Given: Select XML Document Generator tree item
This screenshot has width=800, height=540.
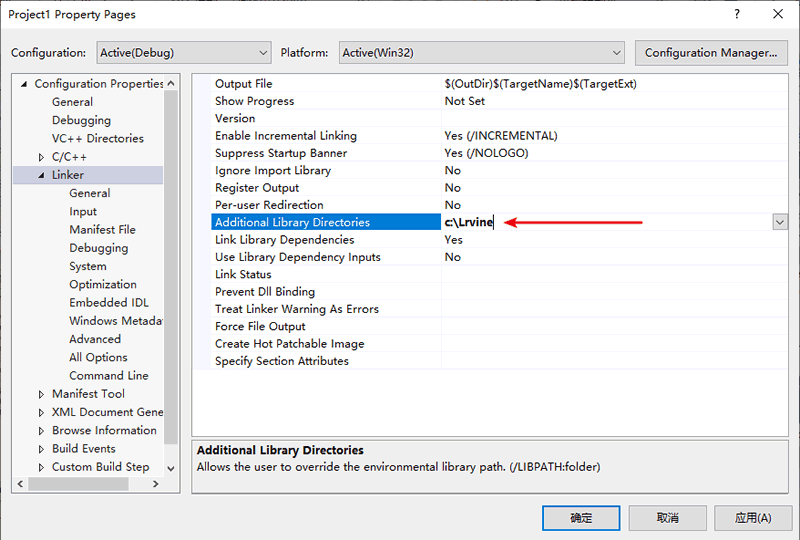Looking at the screenshot, I should coord(107,412).
